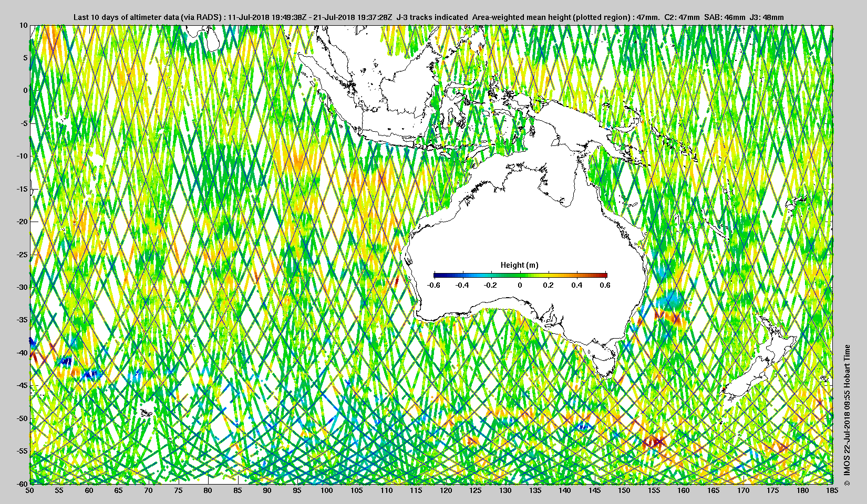This screenshot has height=504, width=867.
Task: Click the y-axis latitude label 10
Action: (x=23, y=25)
